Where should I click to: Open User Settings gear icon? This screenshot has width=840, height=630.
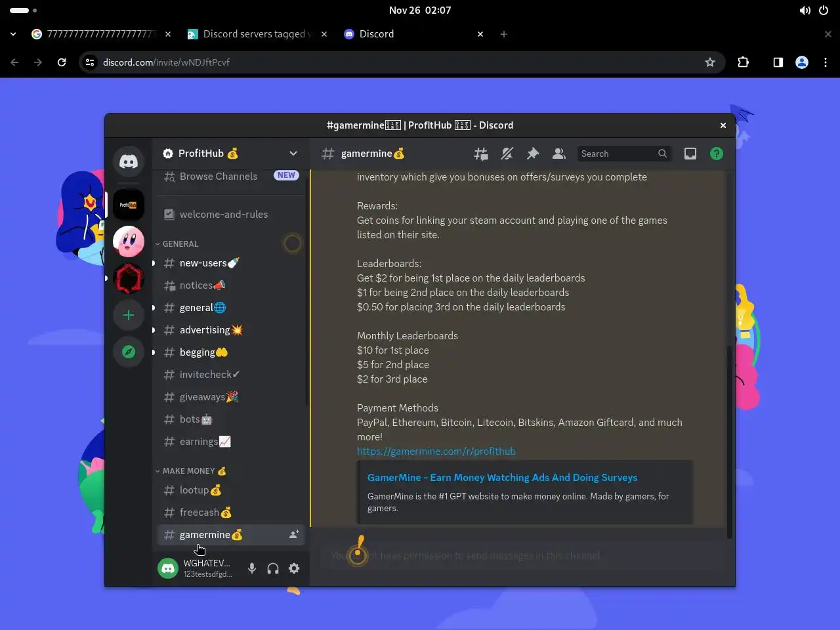point(294,568)
